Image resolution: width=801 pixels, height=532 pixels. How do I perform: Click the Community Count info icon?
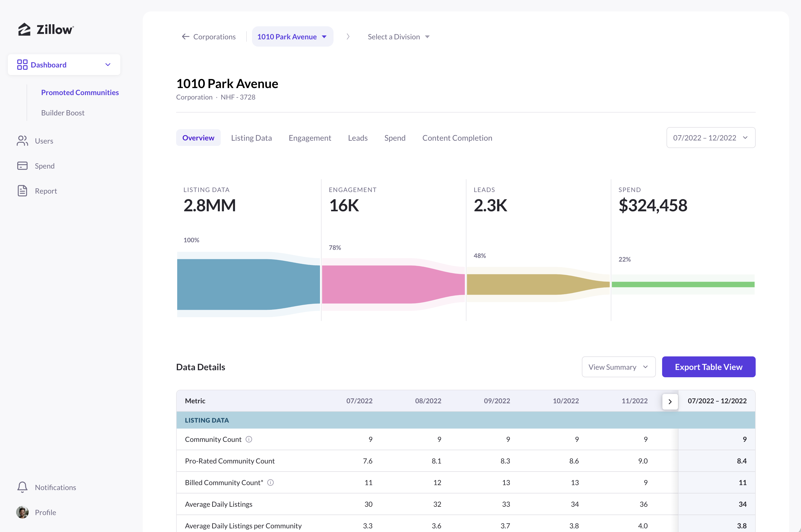tap(249, 439)
